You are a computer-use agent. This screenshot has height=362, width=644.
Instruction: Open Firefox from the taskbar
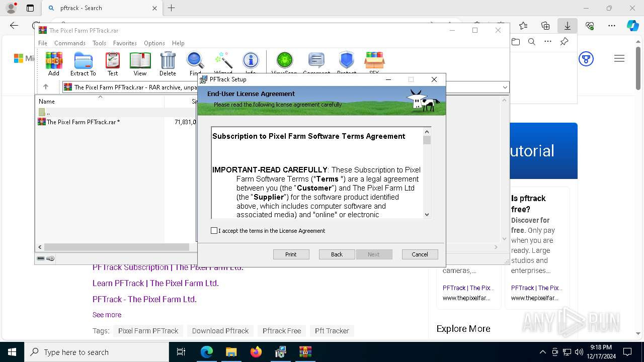(x=256, y=352)
